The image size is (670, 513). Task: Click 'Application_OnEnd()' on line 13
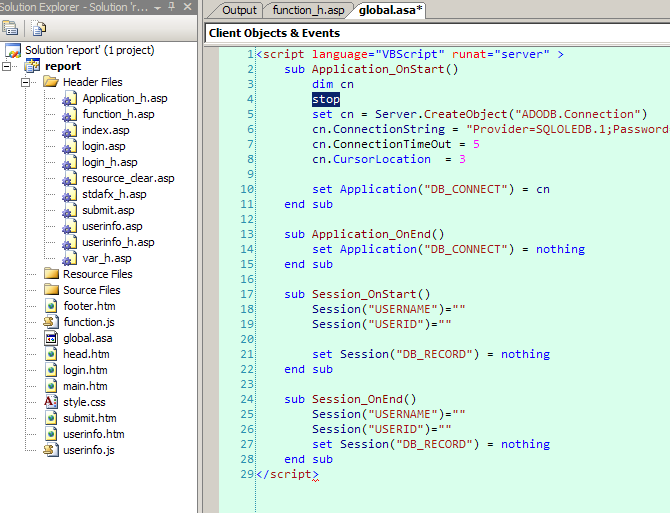click(378, 234)
